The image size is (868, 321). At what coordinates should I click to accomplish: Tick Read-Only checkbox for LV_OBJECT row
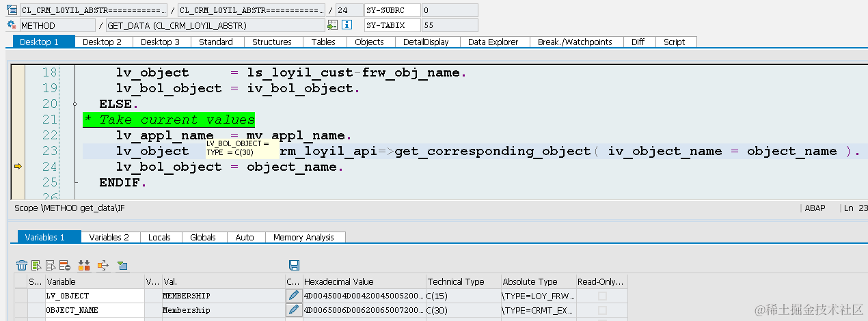[x=602, y=296]
